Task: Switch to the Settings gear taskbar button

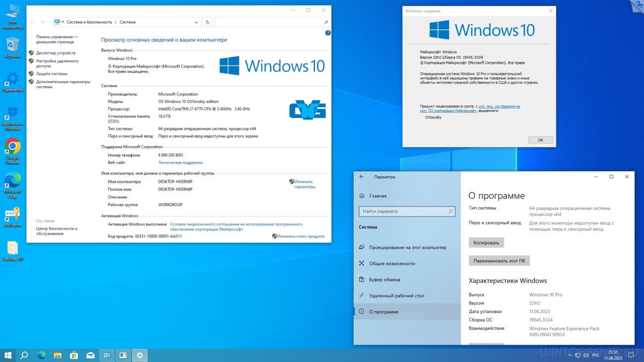Action: [x=140, y=355]
